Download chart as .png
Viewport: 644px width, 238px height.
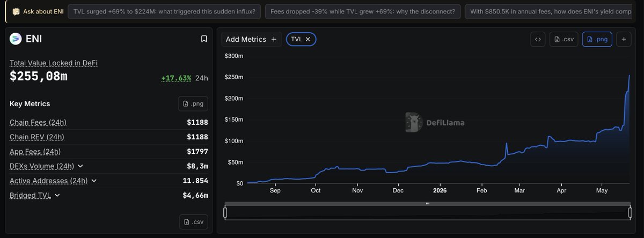pos(597,39)
